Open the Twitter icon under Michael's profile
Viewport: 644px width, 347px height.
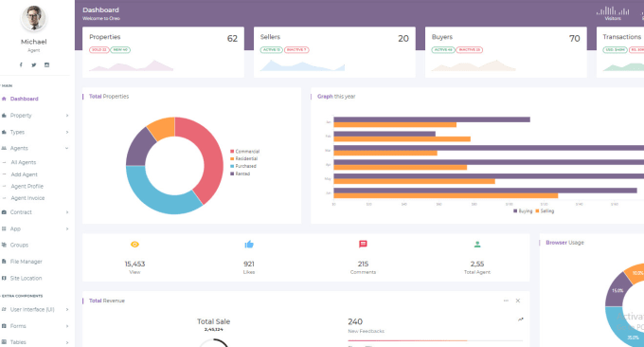34,65
